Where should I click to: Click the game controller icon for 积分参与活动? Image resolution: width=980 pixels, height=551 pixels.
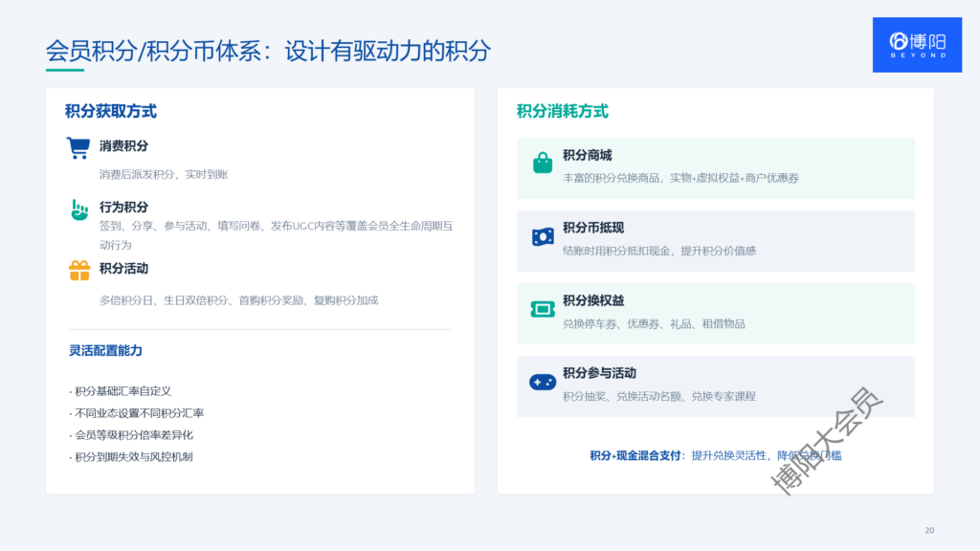click(543, 382)
